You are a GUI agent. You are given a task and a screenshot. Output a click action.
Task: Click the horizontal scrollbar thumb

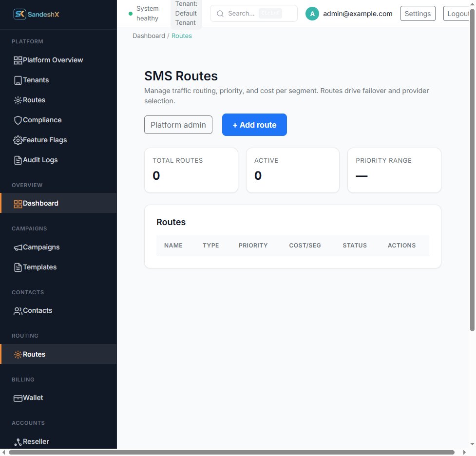[x=231, y=453]
